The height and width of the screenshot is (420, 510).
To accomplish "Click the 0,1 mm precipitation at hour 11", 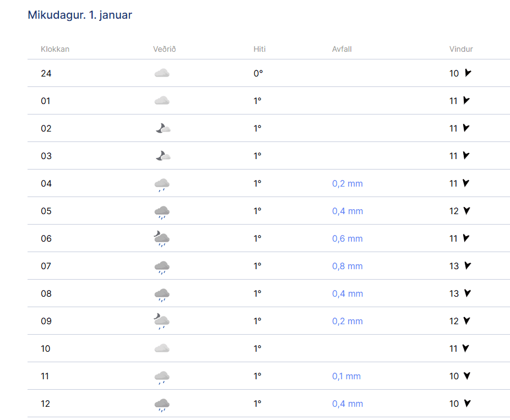I will coord(346,377).
